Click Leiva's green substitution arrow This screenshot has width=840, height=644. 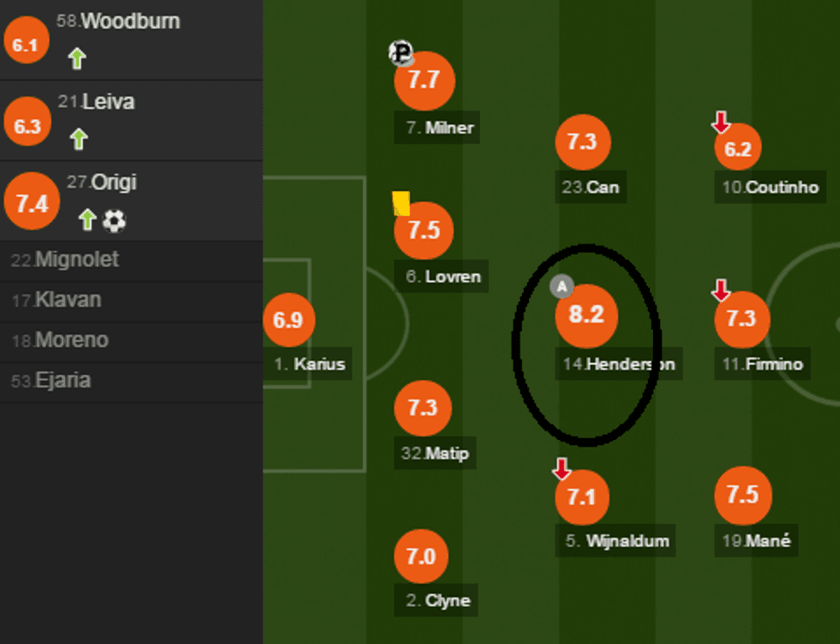click(x=79, y=139)
